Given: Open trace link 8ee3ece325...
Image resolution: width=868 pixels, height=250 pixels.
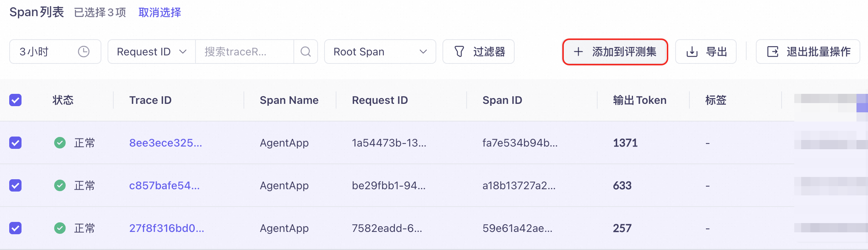Looking at the screenshot, I should 165,143.
